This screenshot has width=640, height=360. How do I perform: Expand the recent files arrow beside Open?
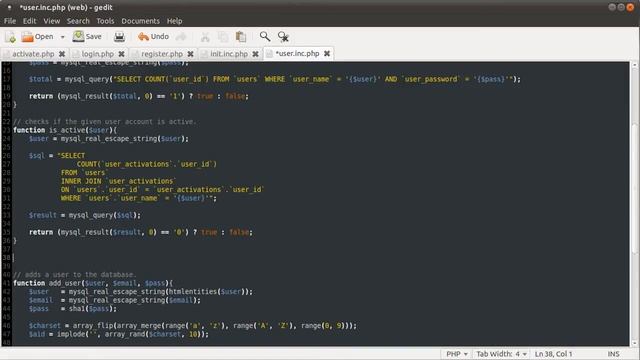pyautogui.click(x=62, y=37)
